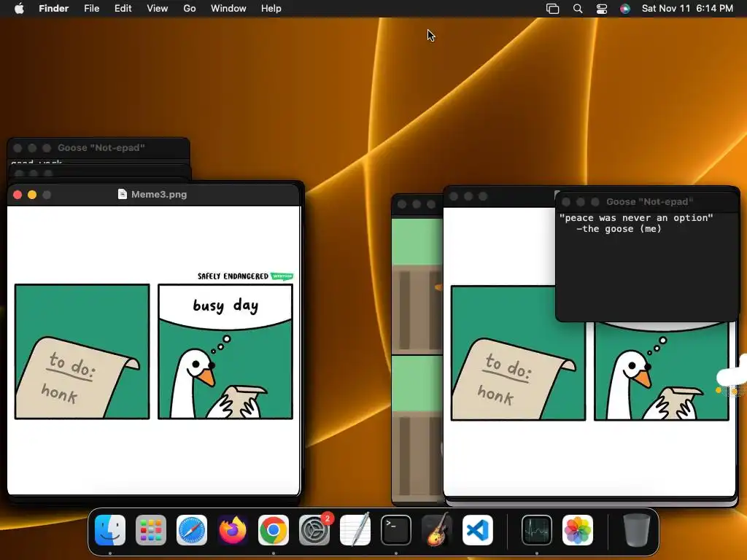
Task: Click the to-do list panel in right meme window
Action: [x=519, y=353]
